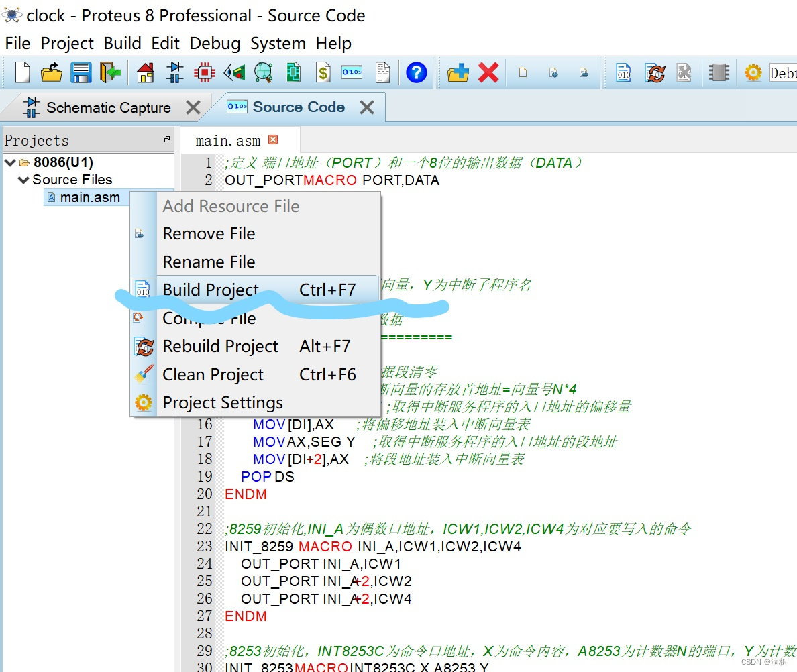This screenshot has width=797, height=672.
Task: Collapse the Source Files tree node
Action: 23,180
